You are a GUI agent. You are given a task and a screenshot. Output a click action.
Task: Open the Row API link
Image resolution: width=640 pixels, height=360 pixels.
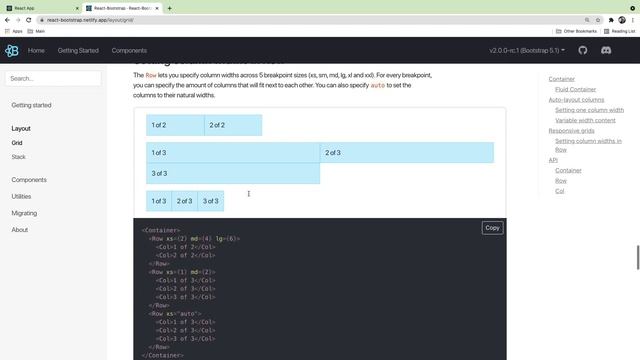[x=561, y=180]
